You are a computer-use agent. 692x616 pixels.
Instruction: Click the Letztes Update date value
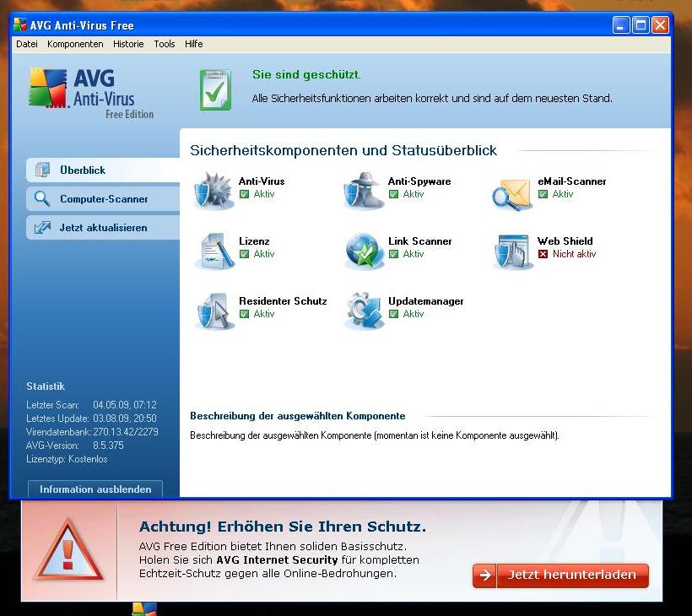click(x=125, y=419)
